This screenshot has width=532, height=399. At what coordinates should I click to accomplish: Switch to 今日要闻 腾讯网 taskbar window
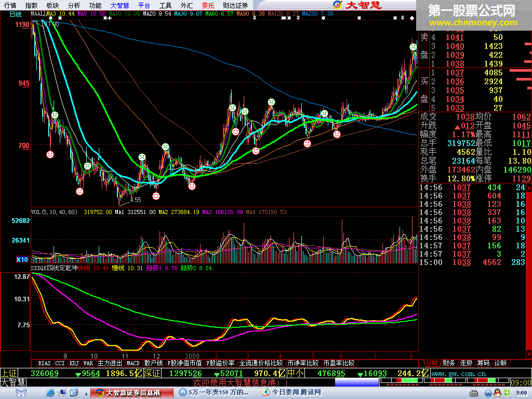(x=292, y=393)
